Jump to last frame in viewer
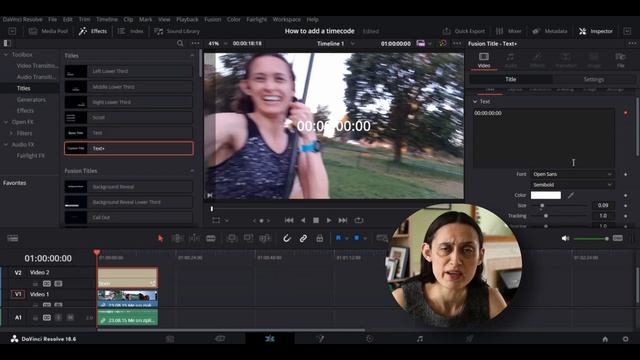Viewport: 640px width, 360px height. click(x=343, y=220)
